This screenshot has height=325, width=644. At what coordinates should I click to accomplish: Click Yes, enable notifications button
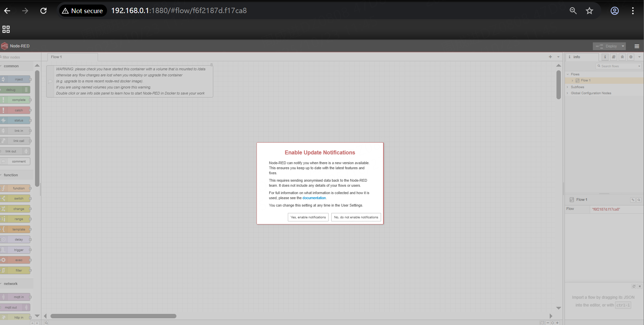point(308,217)
